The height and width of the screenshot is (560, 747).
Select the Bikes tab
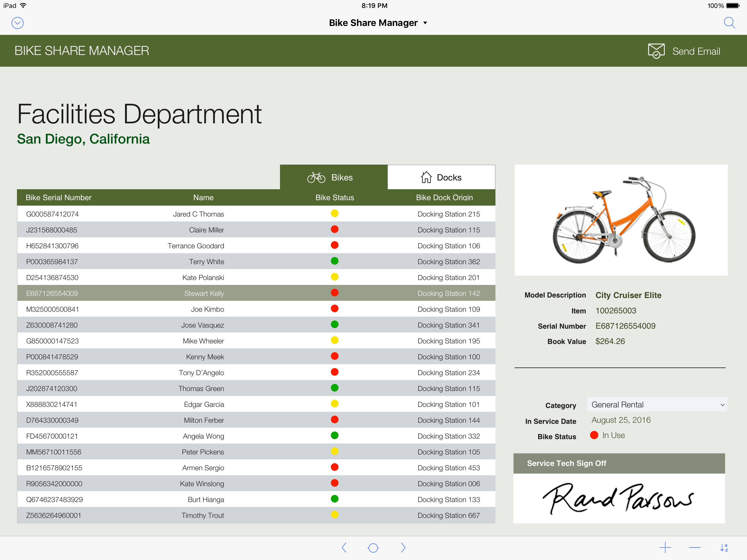click(333, 177)
